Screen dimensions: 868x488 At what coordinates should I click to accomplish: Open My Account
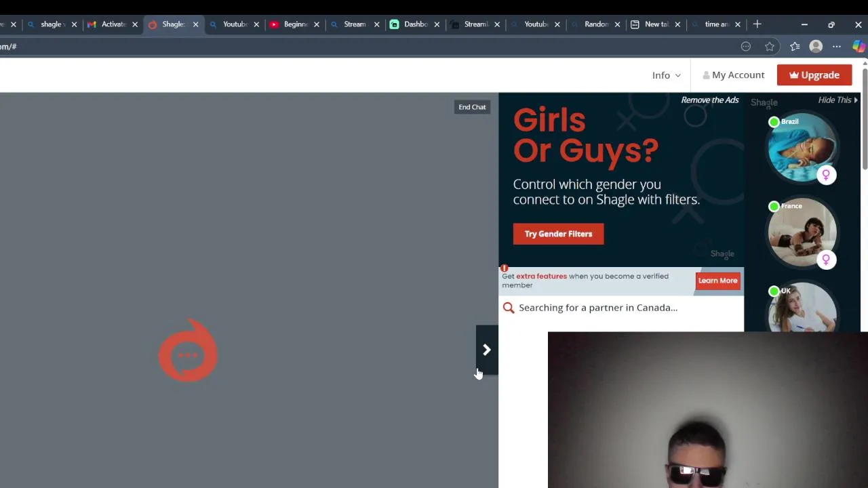tap(733, 75)
